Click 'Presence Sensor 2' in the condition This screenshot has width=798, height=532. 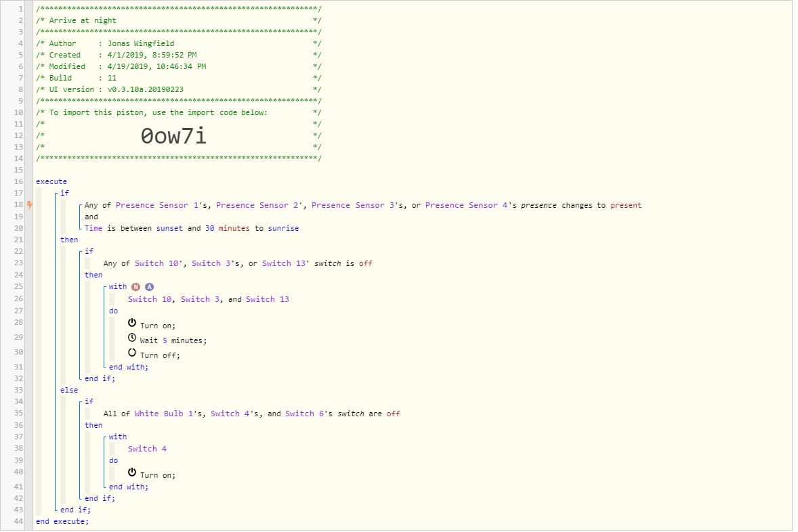[257, 206]
